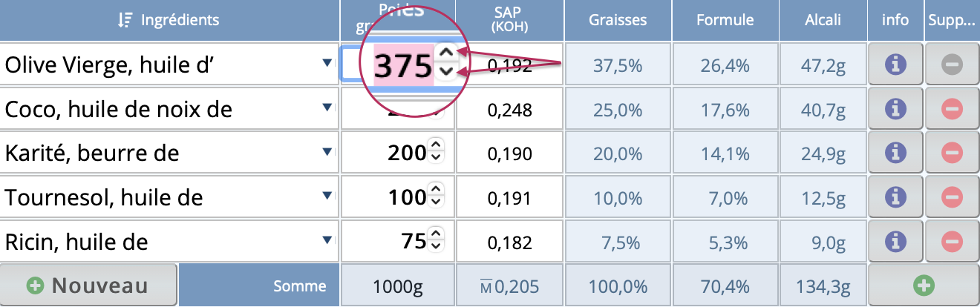Remove the Tournesol oil row
The width and height of the screenshot is (980, 307).
[x=951, y=197]
